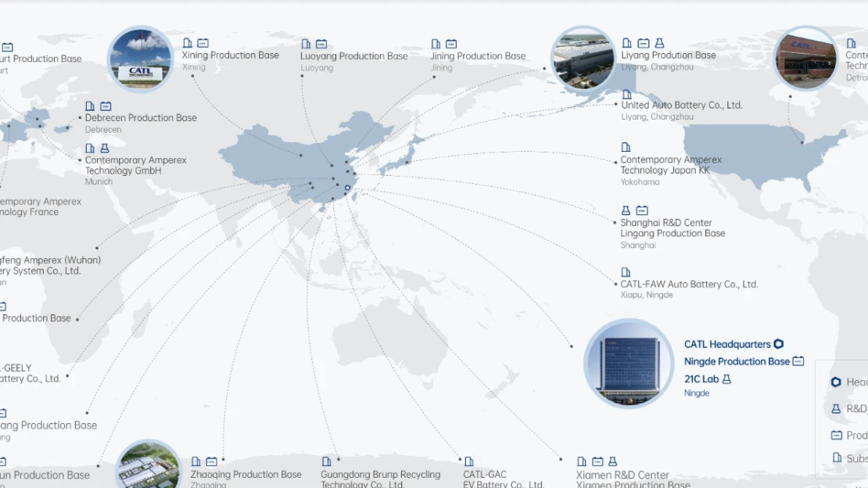Click the subsidiary icon above Guangdong Brunp Recycling
This screenshot has height=488, width=868.
(x=327, y=461)
